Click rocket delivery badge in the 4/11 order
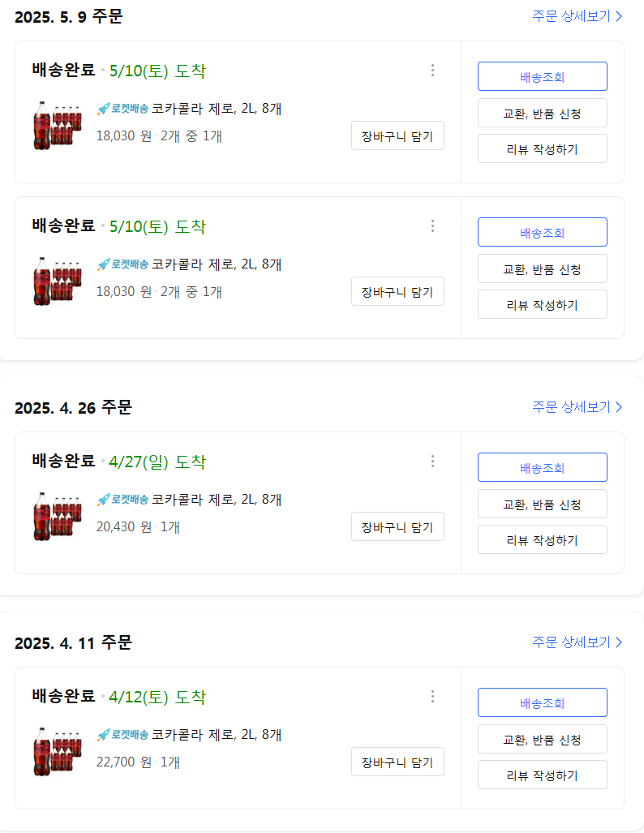Viewport: 644px width, 833px height. [122, 735]
